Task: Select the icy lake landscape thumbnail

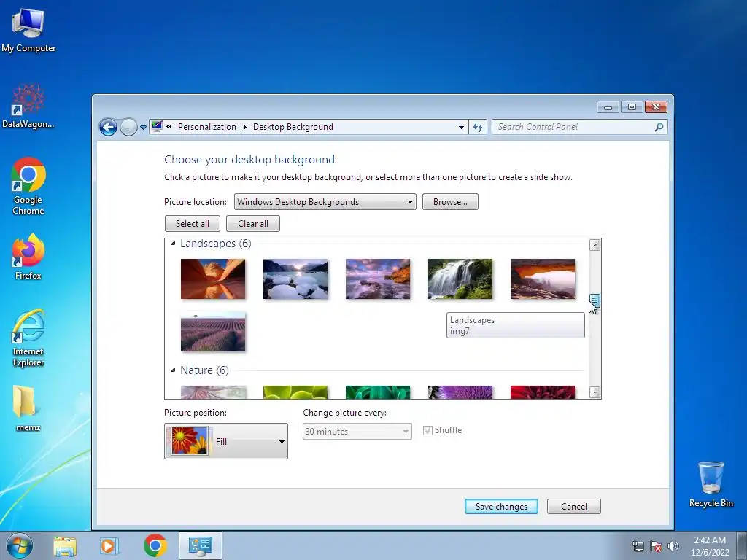Action: click(295, 279)
